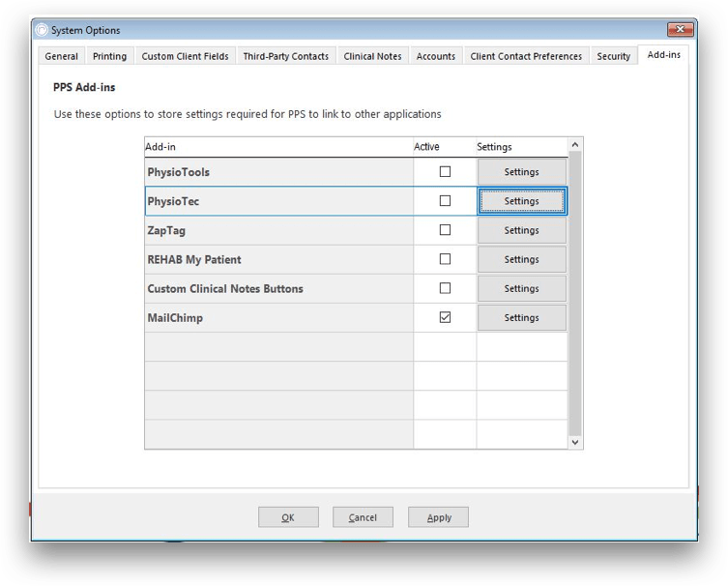Open the Client Contact Preferences tab
The height and width of the screenshot is (586, 728).
pyautogui.click(x=526, y=56)
